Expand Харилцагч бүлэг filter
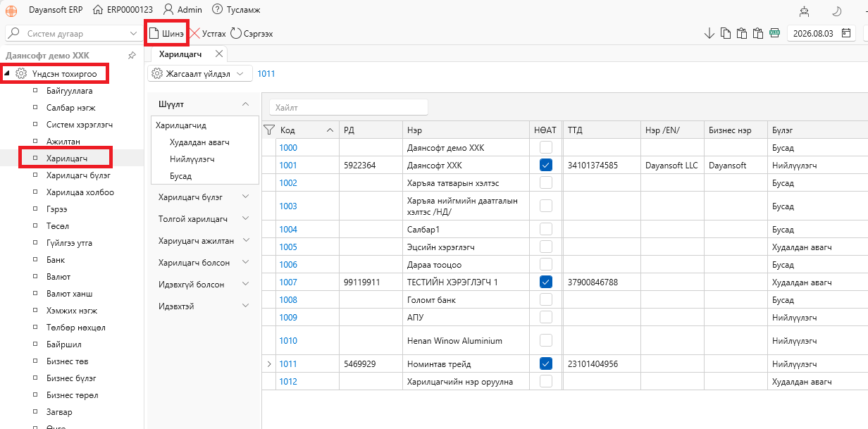This screenshot has width=868, height=429. 245,197
